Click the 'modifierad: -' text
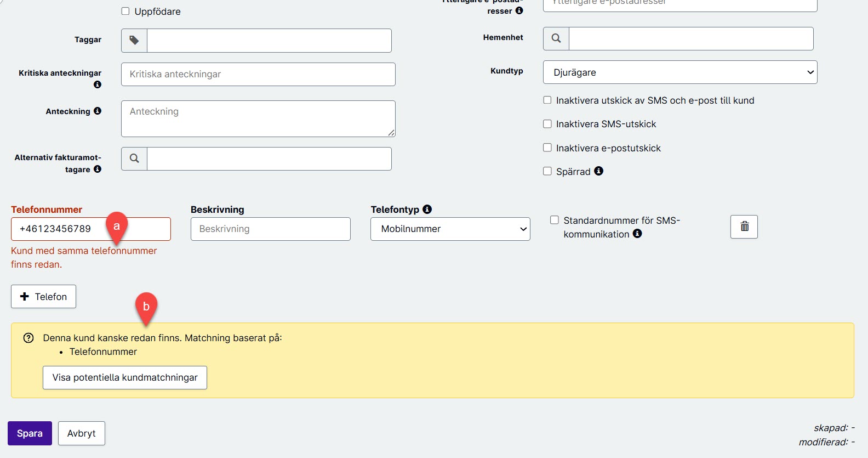This screenshot has width=868, height=458. (827, 442)
